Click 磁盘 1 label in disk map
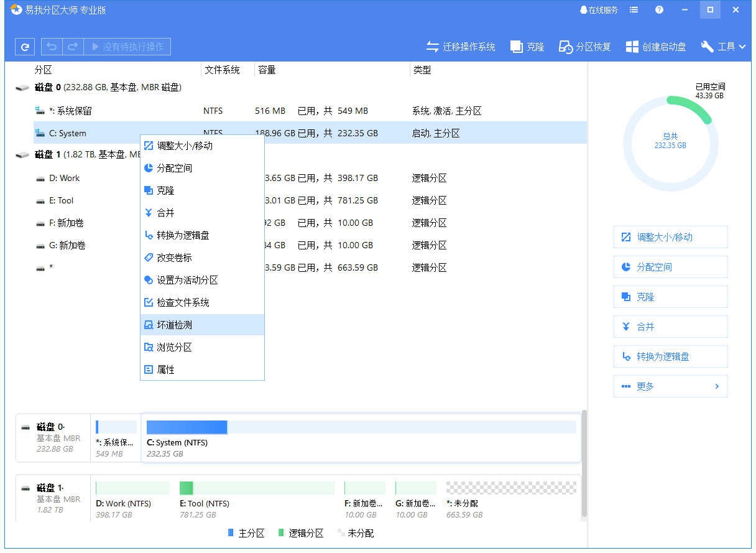Viewport: 756px width, 553px height. click(x=52, y=499)
